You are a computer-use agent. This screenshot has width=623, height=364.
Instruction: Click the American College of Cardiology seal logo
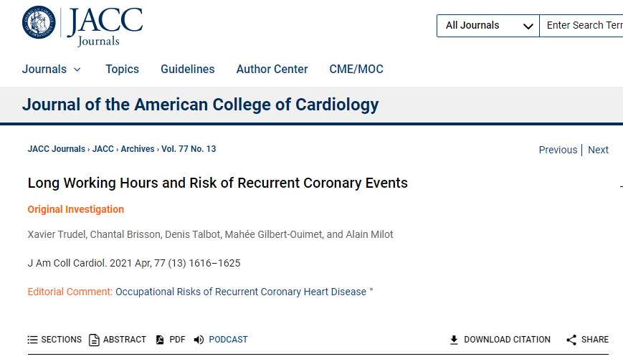(39, 22)
